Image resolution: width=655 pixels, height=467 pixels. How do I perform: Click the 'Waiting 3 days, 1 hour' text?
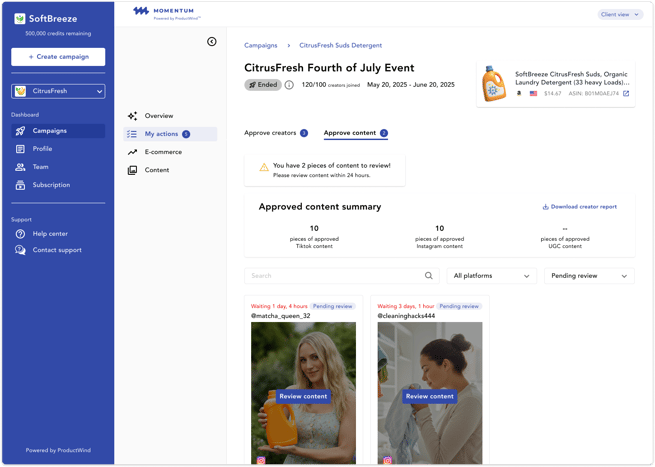[x=406, y=306]
